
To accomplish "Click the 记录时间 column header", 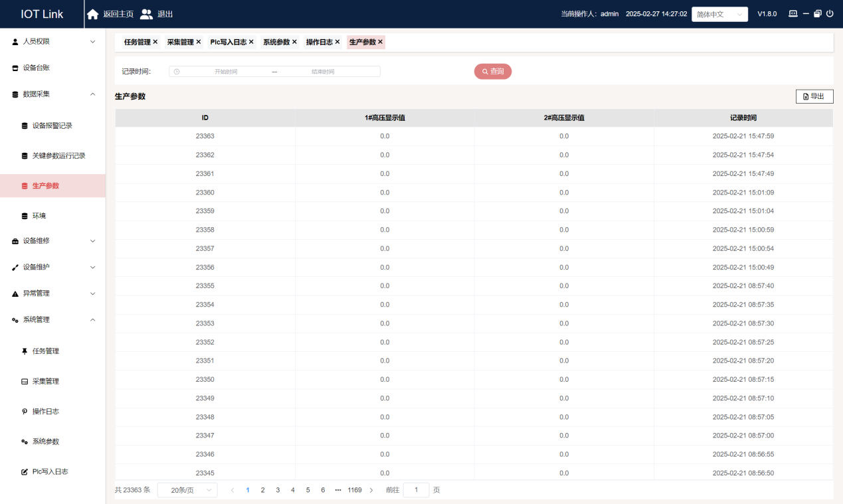I will 743,118.
